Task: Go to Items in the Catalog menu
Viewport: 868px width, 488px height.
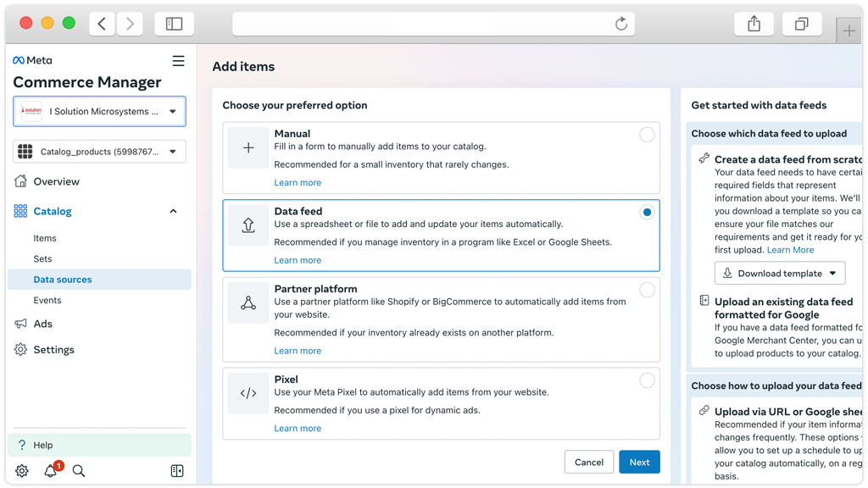Action: 45,238
